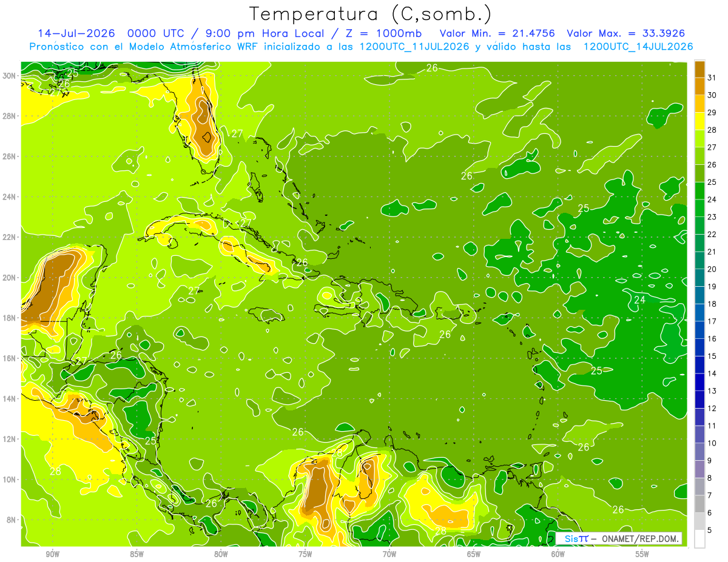Click the "31" label on the color scale
This screenshot has width=728, height=562.
click(712, 78)
